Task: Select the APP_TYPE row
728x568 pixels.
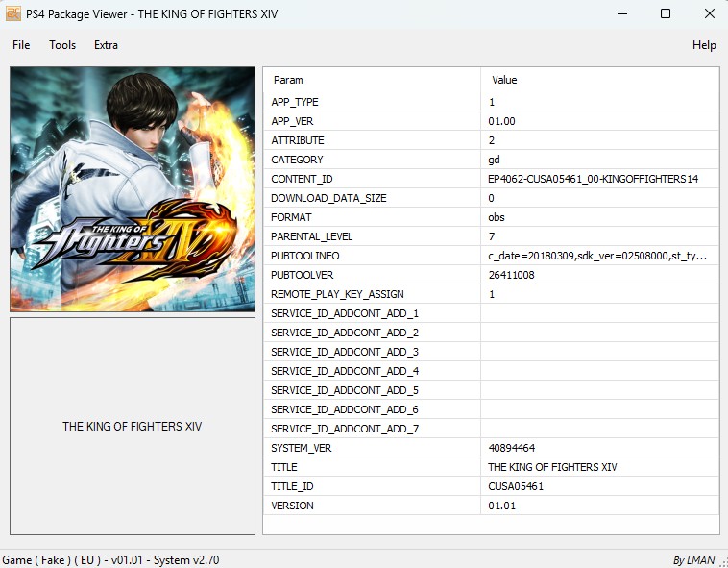Action: [491, 102]
